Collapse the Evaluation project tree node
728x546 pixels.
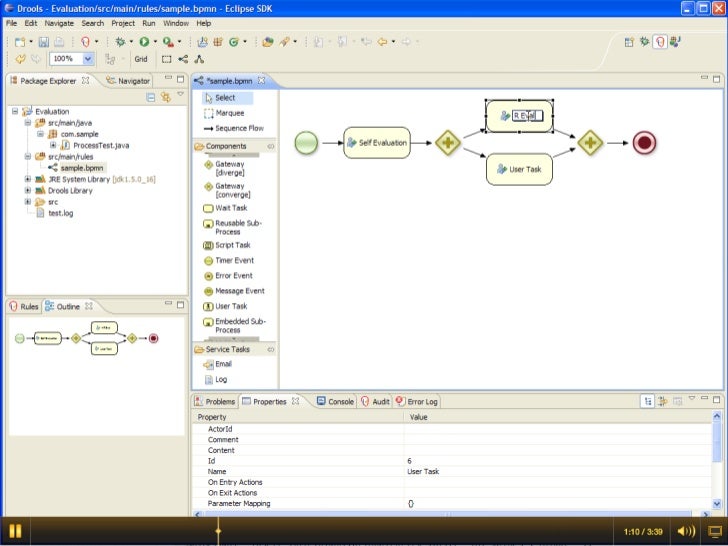15,111
